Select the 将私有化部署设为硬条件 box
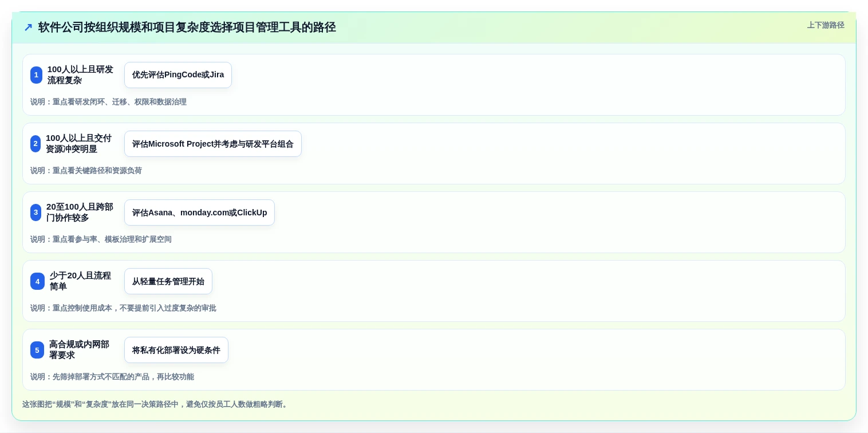The height and width of the screenshot is (433, 868). pos(176,350)
